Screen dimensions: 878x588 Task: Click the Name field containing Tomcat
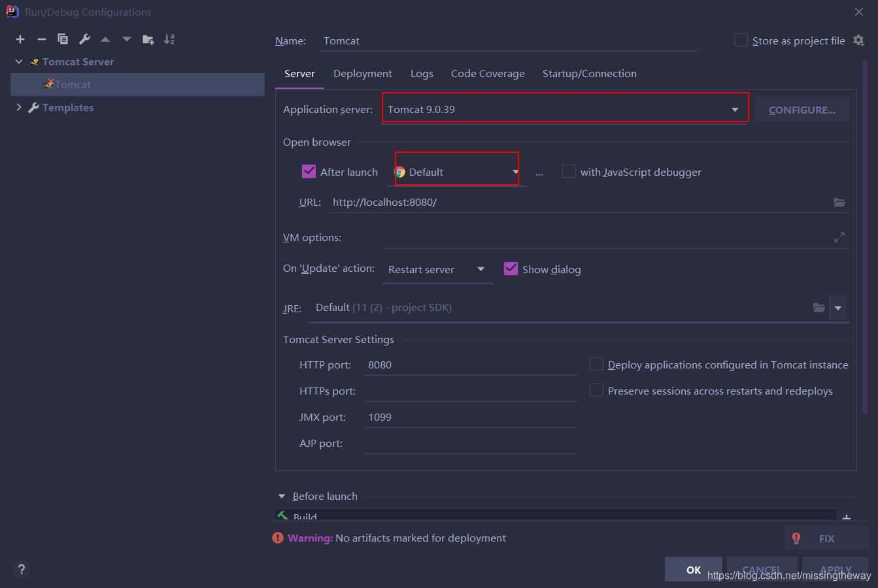[x=510, y=41]
